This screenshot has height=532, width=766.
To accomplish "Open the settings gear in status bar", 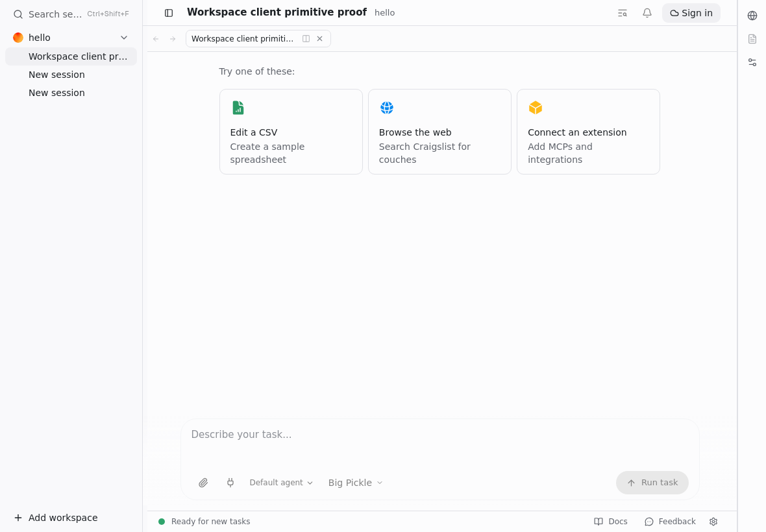I will tap(713, 522).
